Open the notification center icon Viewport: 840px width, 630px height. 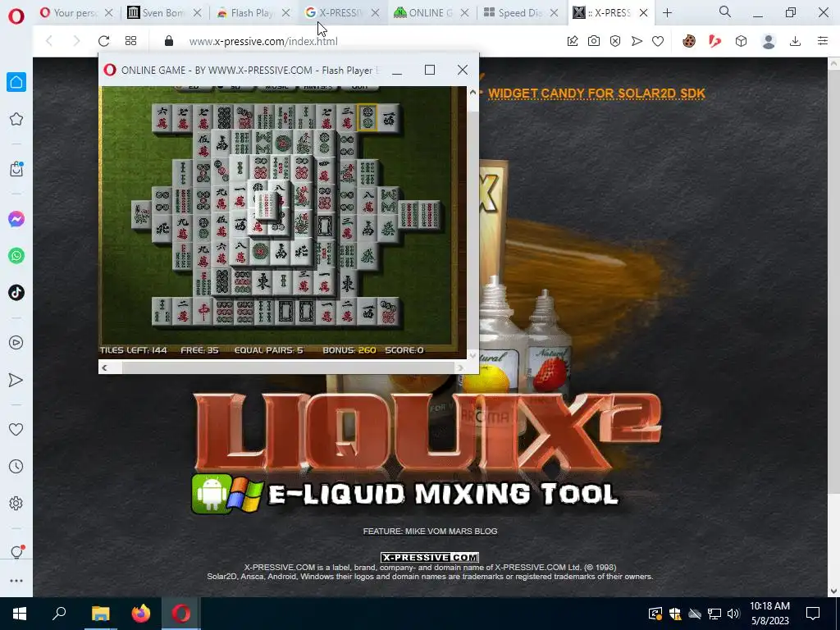click(x=813, y=614)
